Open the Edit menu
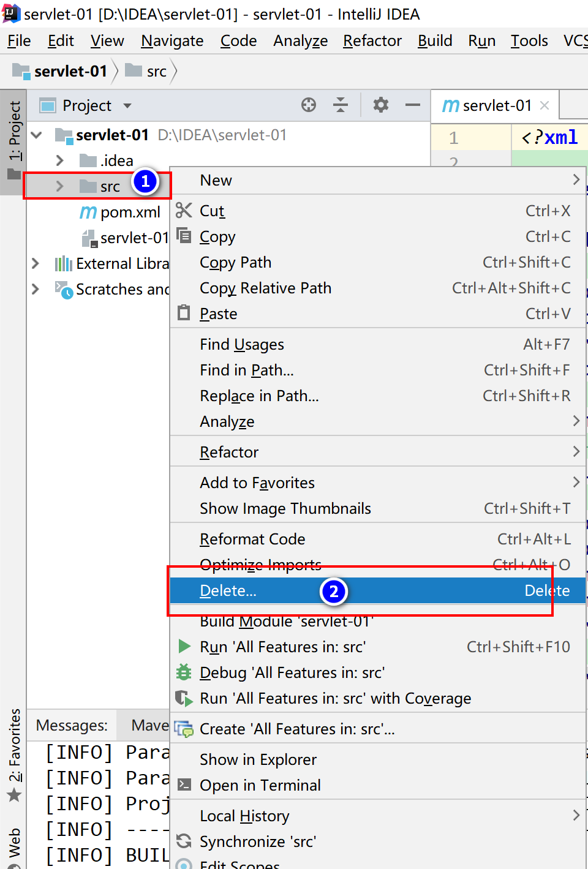Screen dimensions: 588x869 (61, 40)
